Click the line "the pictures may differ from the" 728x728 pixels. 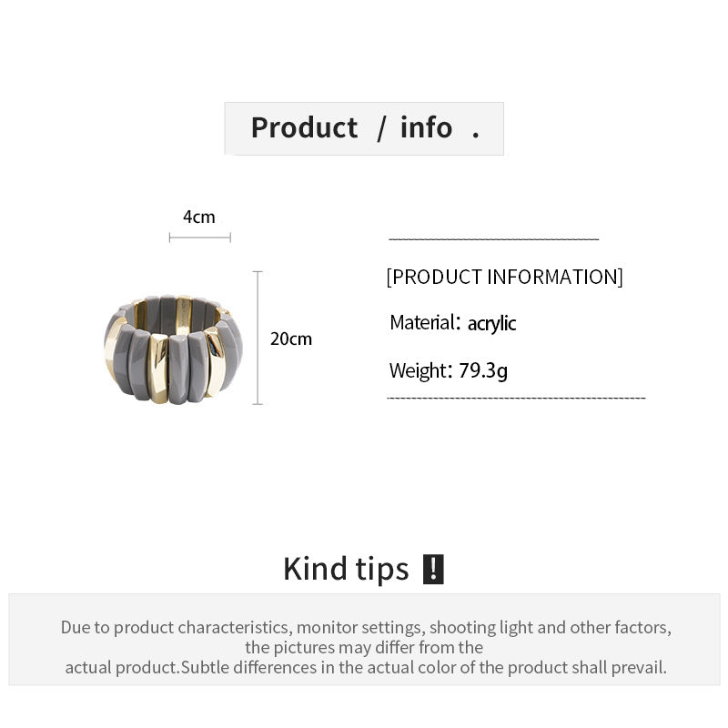pos(364,648)
